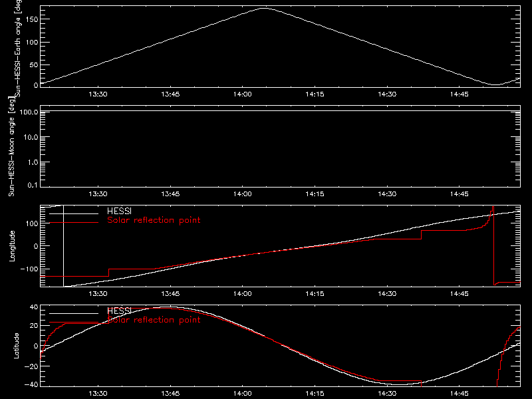Click the vertical white line in Longitude plot
The height and width of the screenshot is (399, 532).
pyautogui.click(x=63, y=246)
